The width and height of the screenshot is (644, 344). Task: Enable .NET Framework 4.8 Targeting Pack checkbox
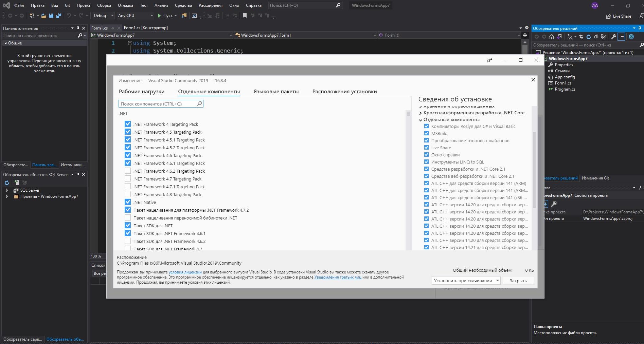128,194
